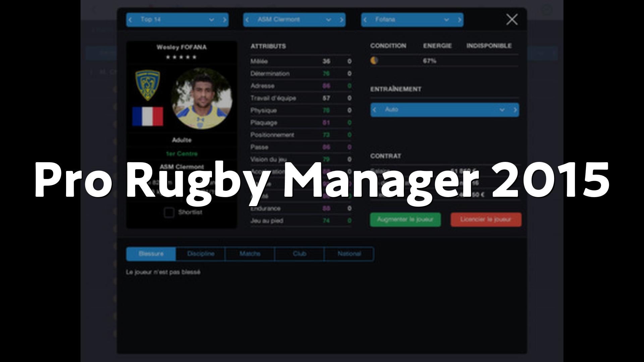
Task: Switch to the Discipline tab
Action: coord(201,254)
